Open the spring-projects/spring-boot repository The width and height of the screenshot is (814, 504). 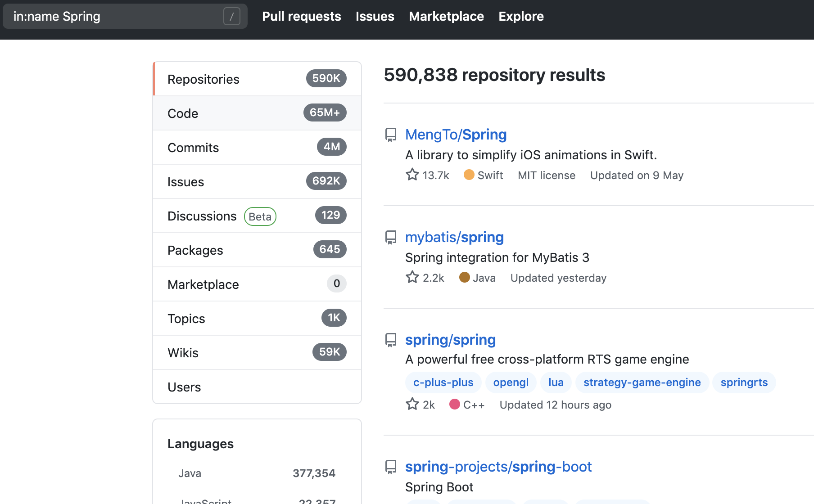[x=498, y=467]
